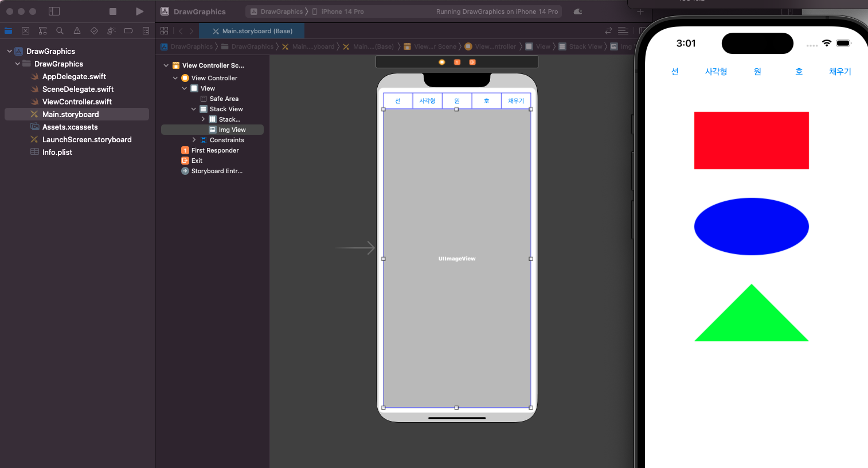
Task: Click the 선 button on storyboard canvas
Action: (398, 101)
